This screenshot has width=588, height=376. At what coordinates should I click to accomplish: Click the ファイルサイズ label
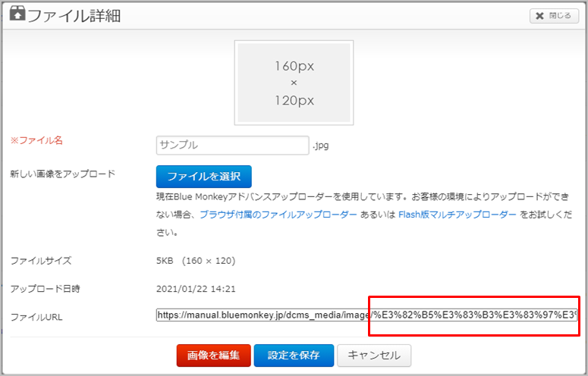(40, 261)
